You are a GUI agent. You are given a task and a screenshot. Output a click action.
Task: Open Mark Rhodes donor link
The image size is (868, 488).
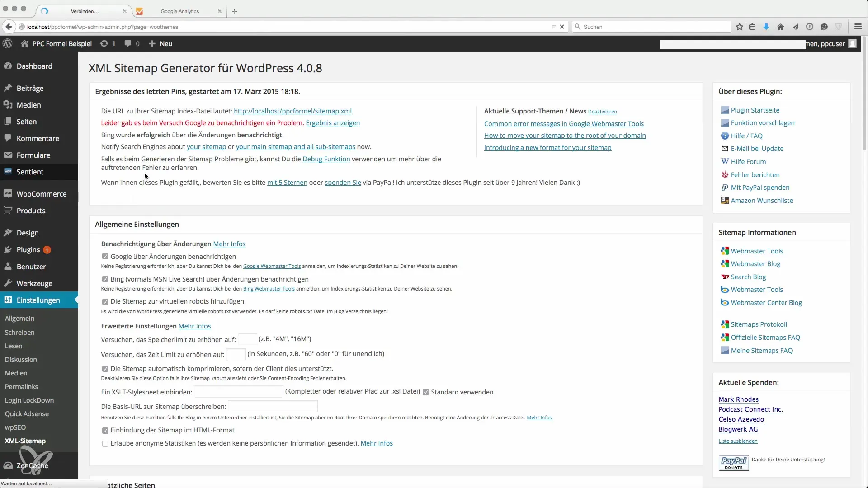pyautogui.click(x=738, y=399)
